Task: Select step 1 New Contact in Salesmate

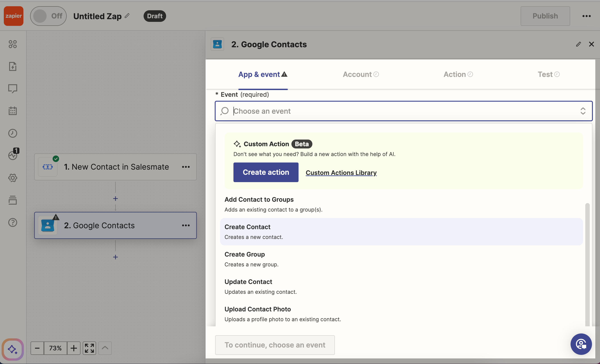Action: coord(115,167)
